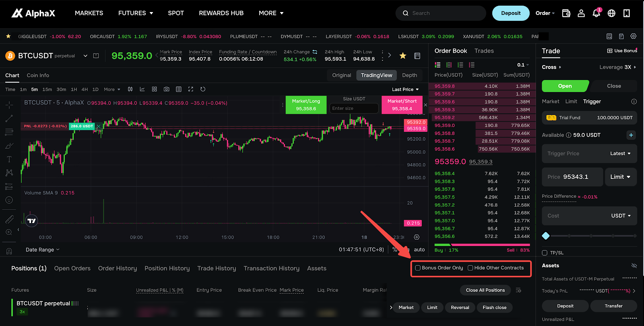Screen dimensions: 644x326
Task: Select the pattern drawing tool
Action: [9, 173]
